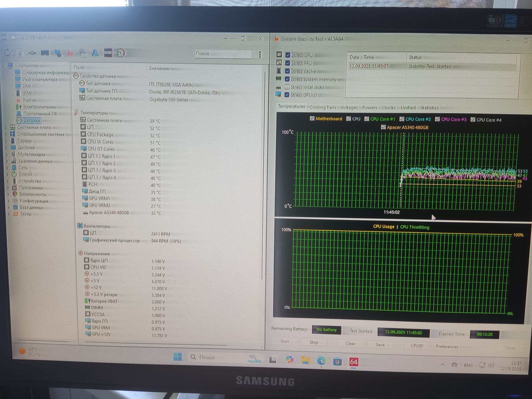Expand Системная плата tree node
532x399 pixels.
(x=6, y=127)
